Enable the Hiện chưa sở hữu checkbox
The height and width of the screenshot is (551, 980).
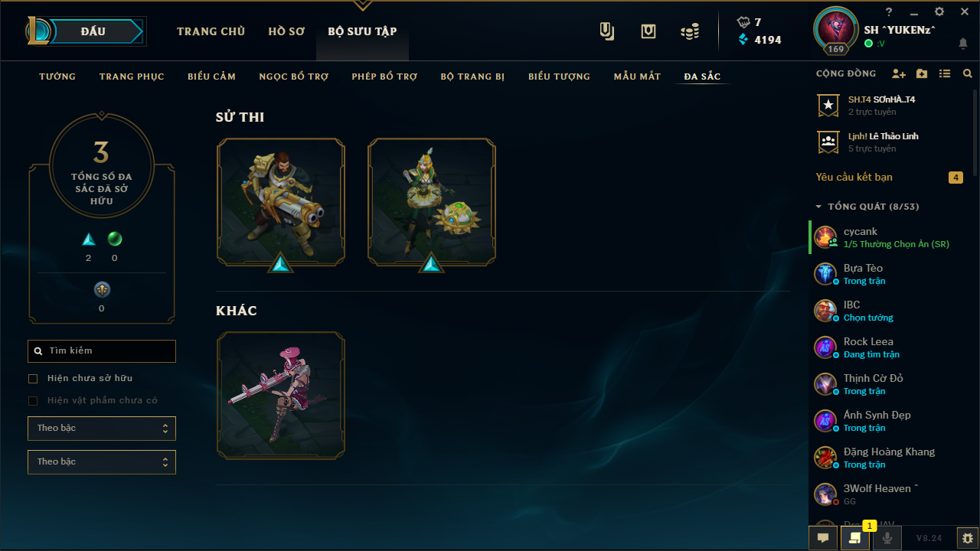pyautogui.click(x=33, y=379)
